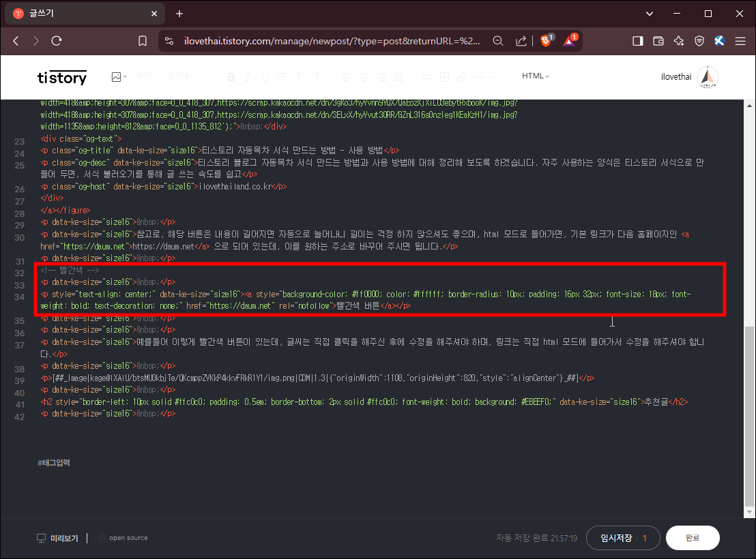
Task: Click the faded align left icon
Action: point(347,77)
